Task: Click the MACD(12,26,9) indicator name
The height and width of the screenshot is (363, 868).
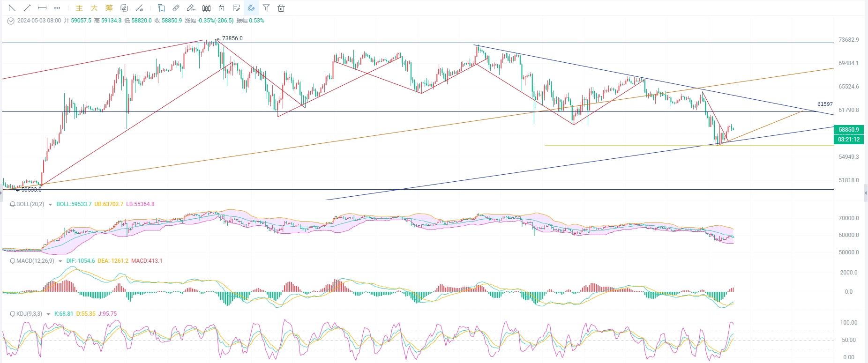Action: pyautogui.click(x=35, y=261)
